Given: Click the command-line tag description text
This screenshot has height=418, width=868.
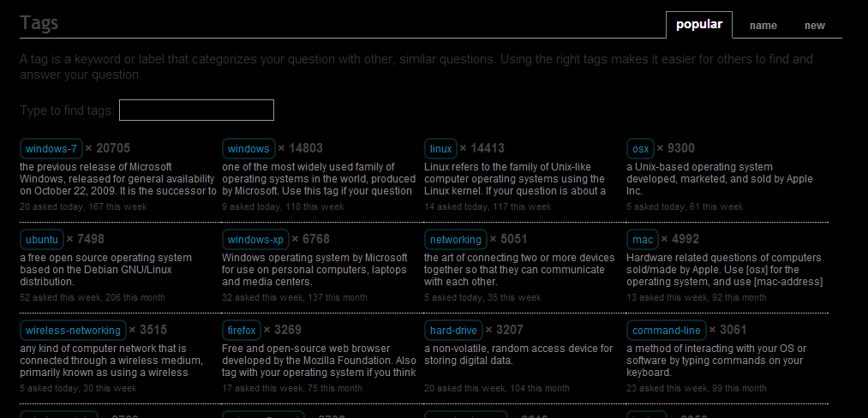Looking at the screenshot, I should [x=716, y=361].
